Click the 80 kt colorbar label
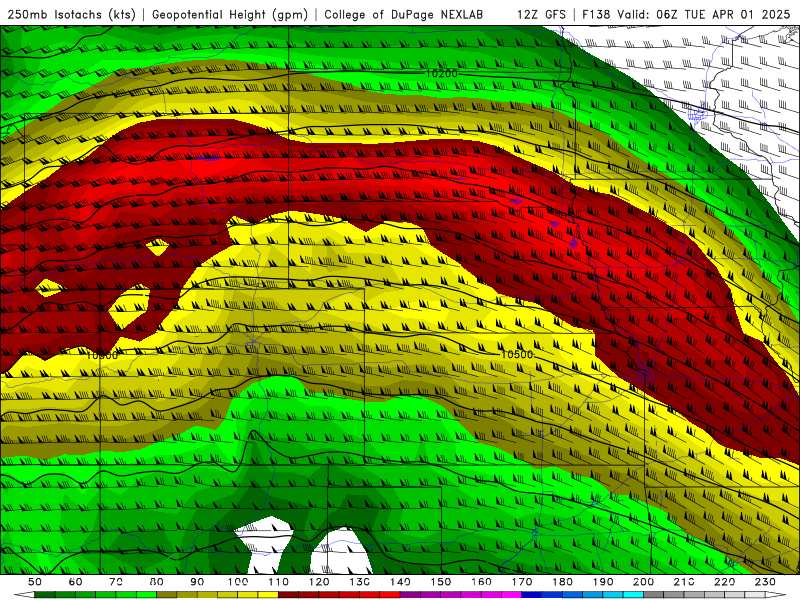 156,582
